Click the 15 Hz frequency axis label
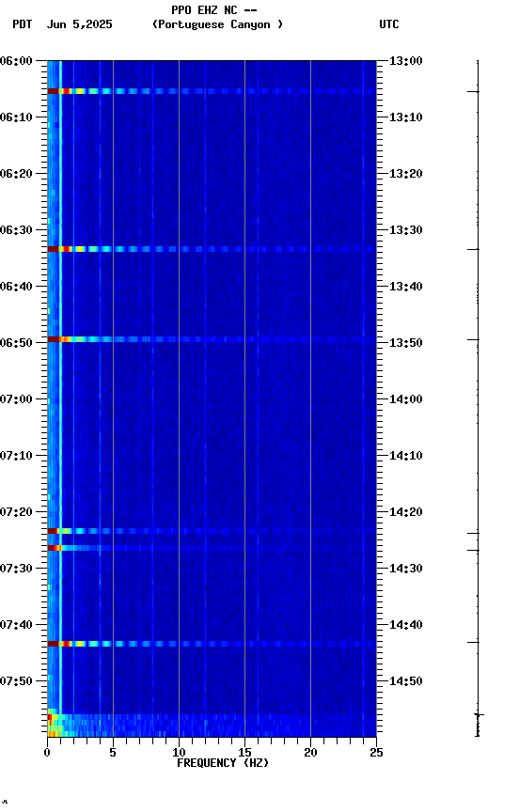 tap(244, 753)
